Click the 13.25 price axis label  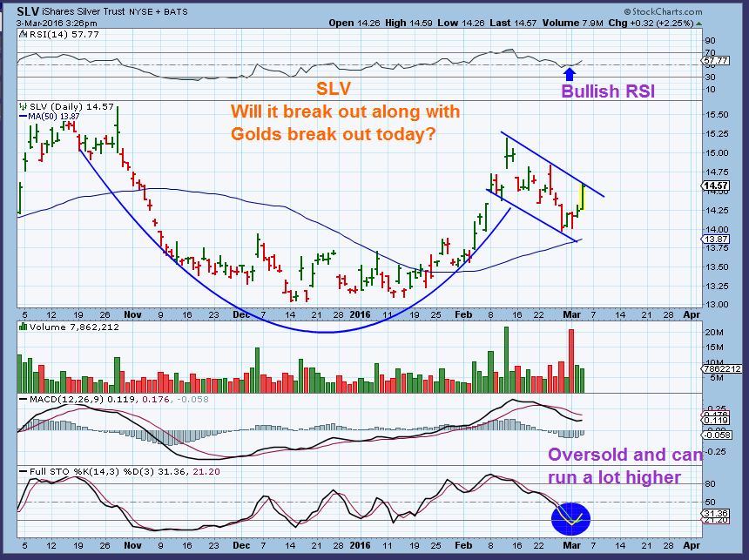(717, 286)
